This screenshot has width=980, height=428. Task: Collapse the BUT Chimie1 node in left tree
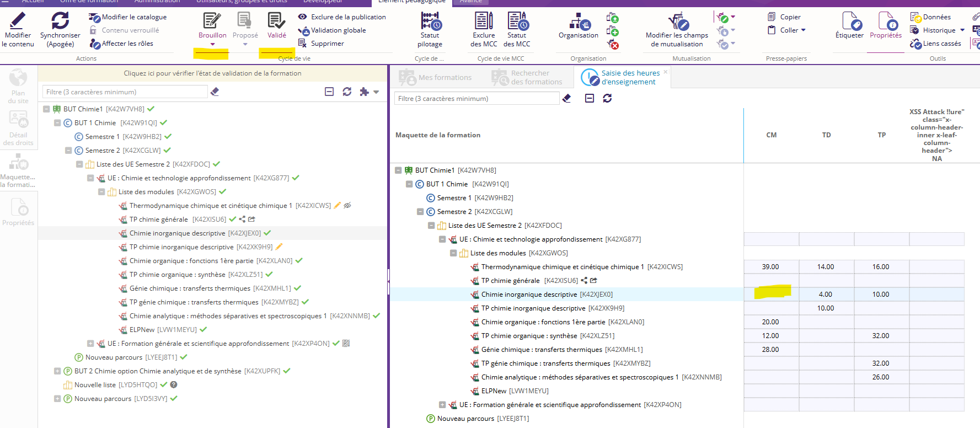(47, 109)
